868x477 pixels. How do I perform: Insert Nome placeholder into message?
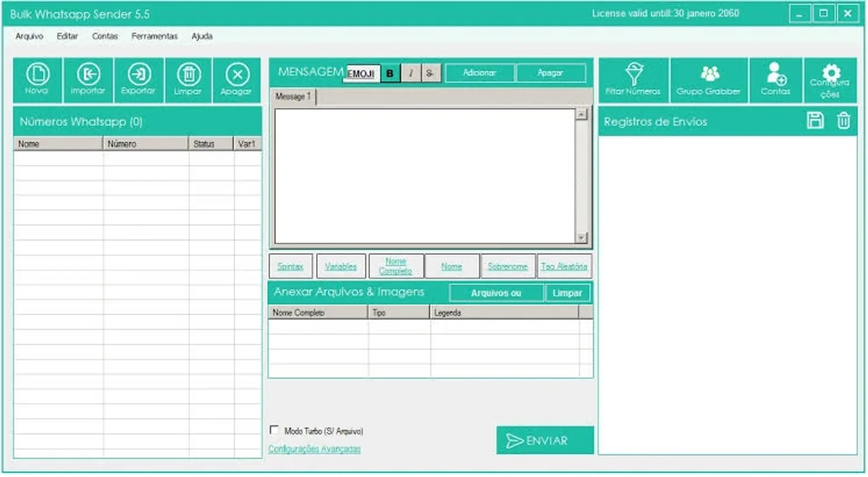(451, 266)
